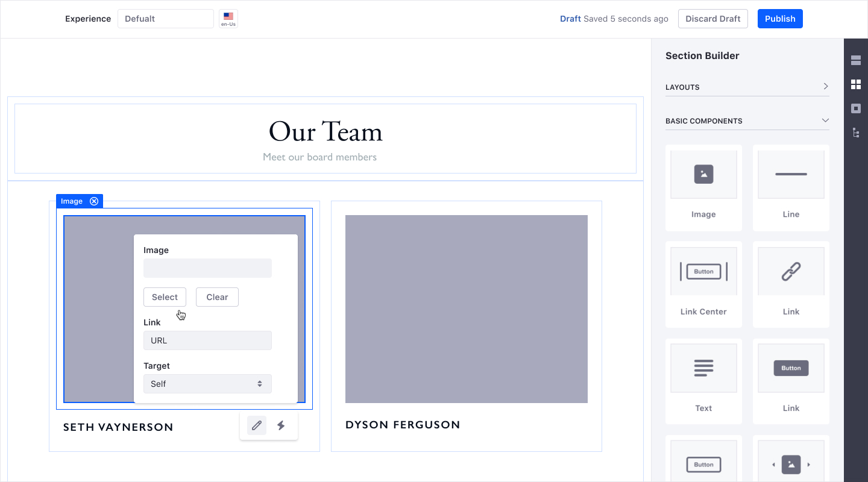Select the Link component with dark Button preview
The image size is (868, 482).
(x=791, y=381)
